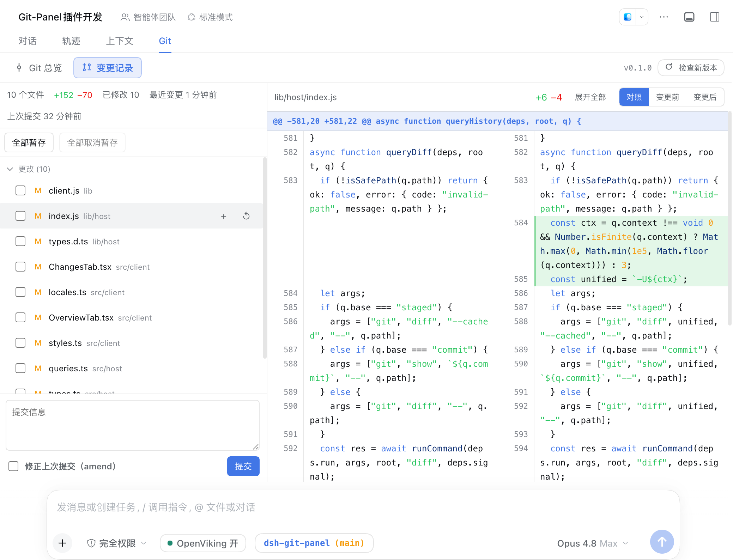Open the 完全权限 permissions dropdown

coord(117,543)
